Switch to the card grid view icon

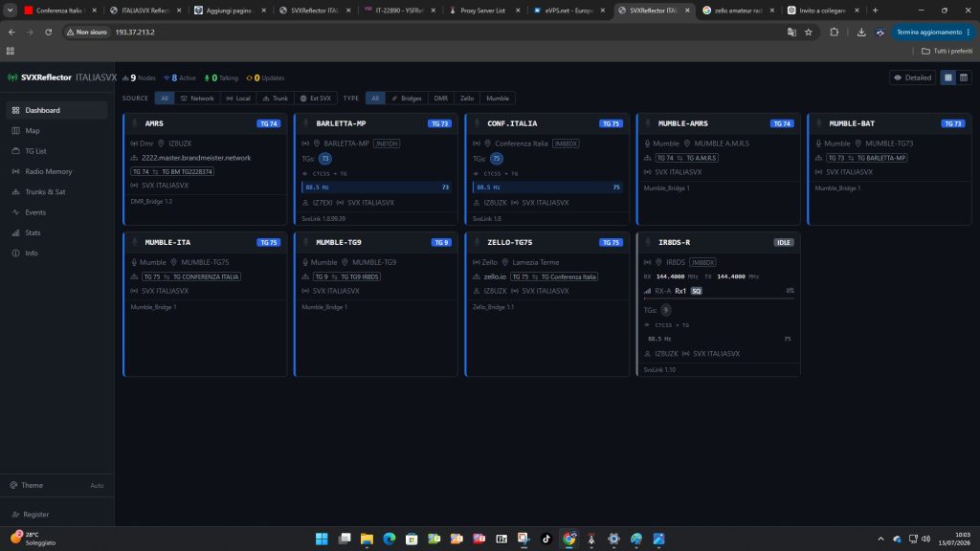[948, 77]
